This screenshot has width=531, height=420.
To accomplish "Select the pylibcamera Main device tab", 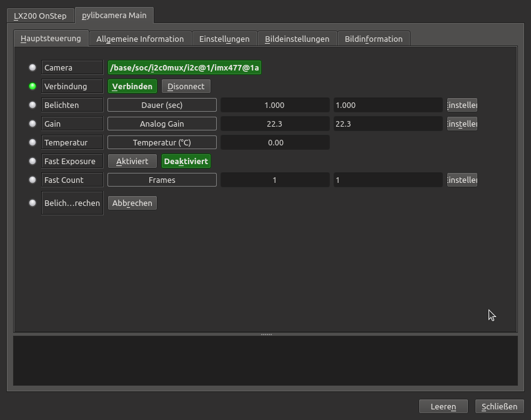I will 114,15.
